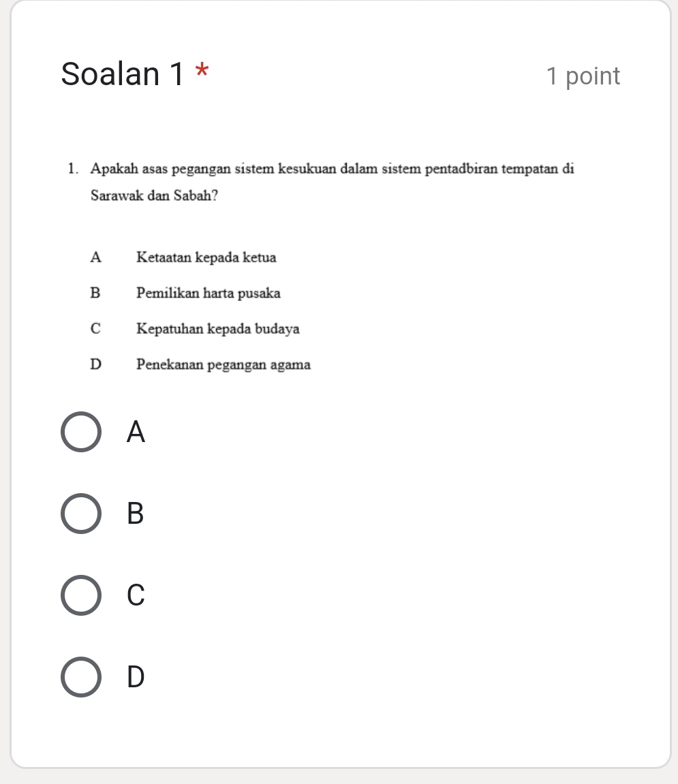The height and width of the screenshot is (784, 678).
Task: Click the "Soalan 1" question title
Action: pyautogui.click(x=123, y=74)
